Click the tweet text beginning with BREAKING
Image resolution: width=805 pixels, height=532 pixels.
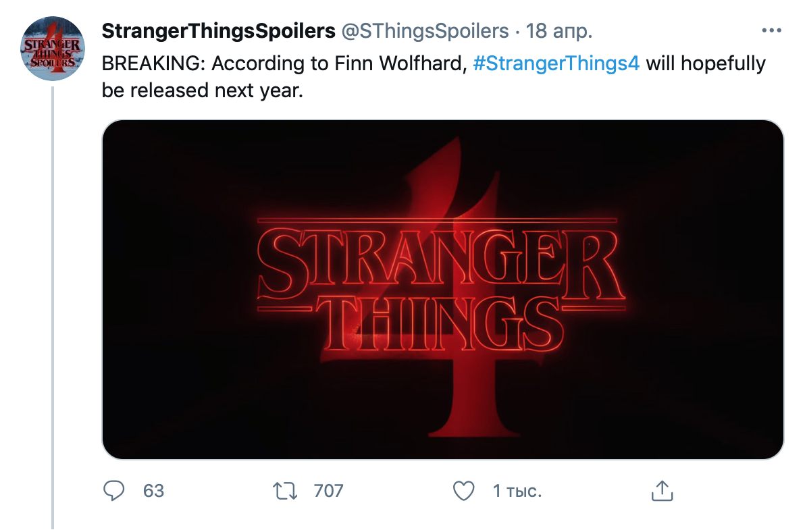click(434, 77)
